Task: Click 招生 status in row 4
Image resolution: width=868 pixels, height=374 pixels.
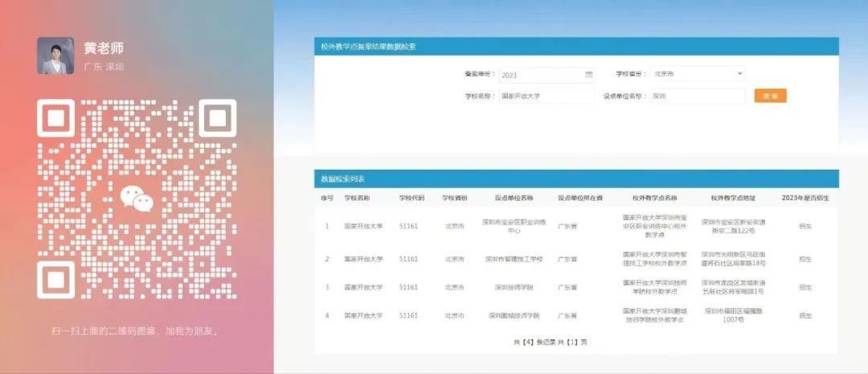Action: (805, 315)
